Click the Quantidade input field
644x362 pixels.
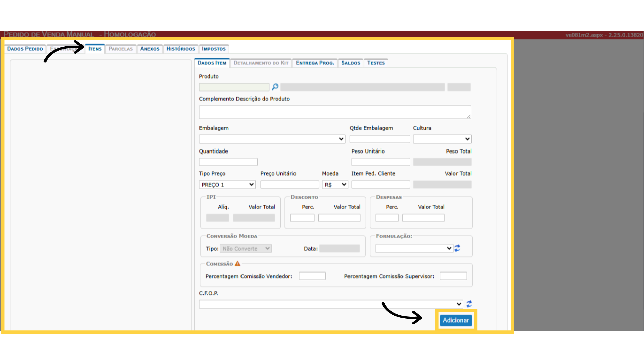coord(228,162)
